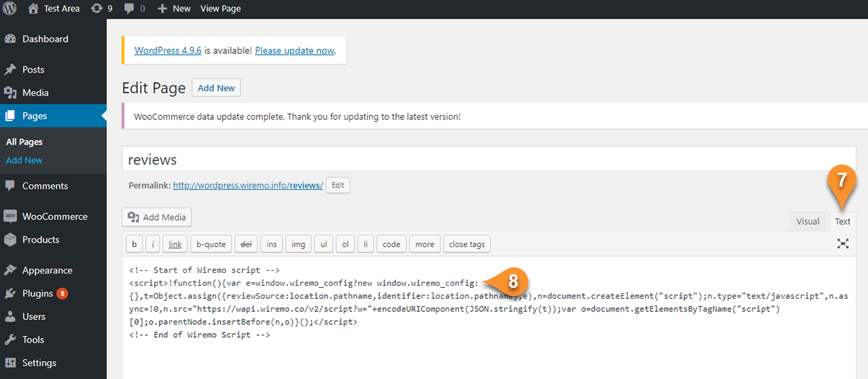Insert li list item tag
The width and height of the screenshot is (868, 379).
point(366,244)
